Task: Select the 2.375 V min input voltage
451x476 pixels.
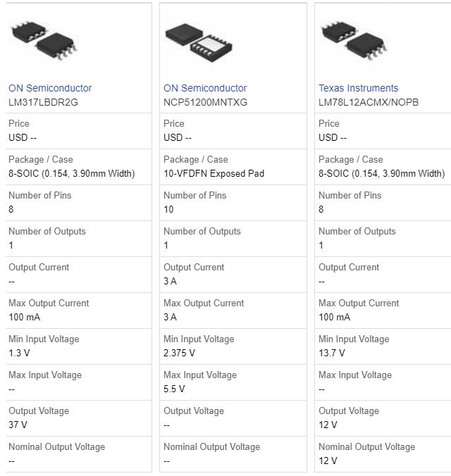Action: coord(179,353)
